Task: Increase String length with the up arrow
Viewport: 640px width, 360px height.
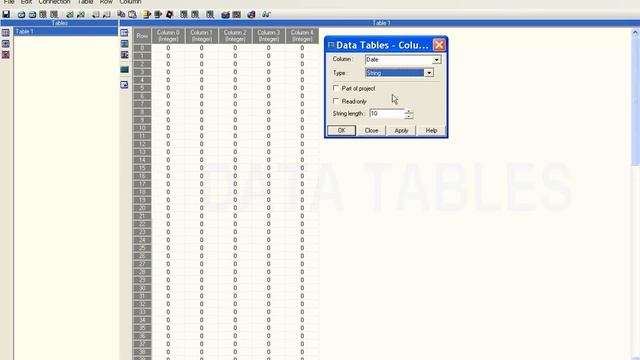Action: click(x=409, y=111)
